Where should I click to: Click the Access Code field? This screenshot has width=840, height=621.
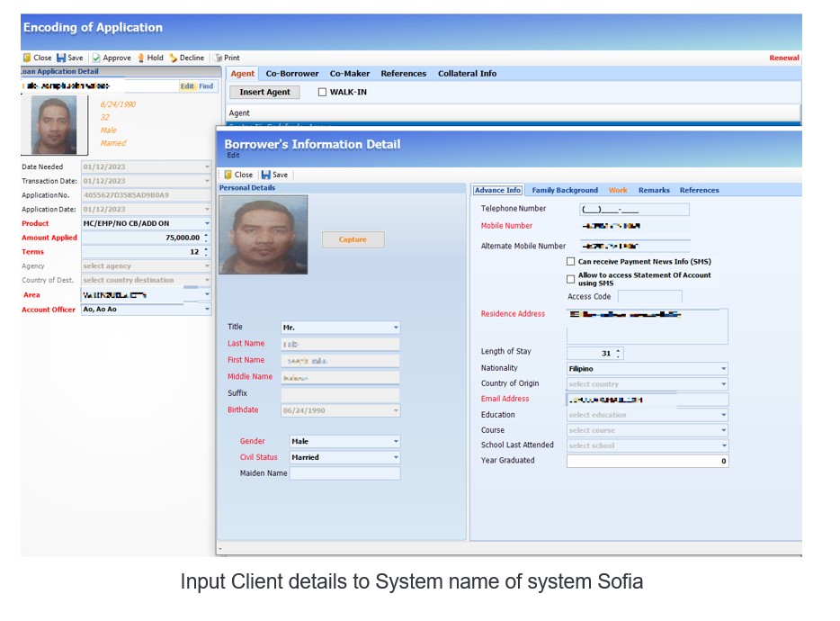pos(650,297)
